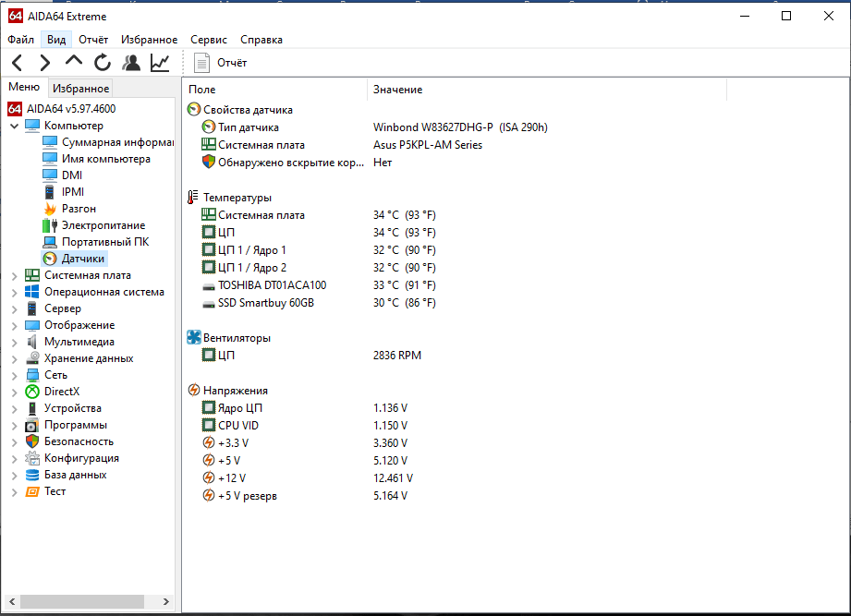This screenshot has height=616, width=851.
Task: Open the user toolbar icon
Action: pos(131,63)
